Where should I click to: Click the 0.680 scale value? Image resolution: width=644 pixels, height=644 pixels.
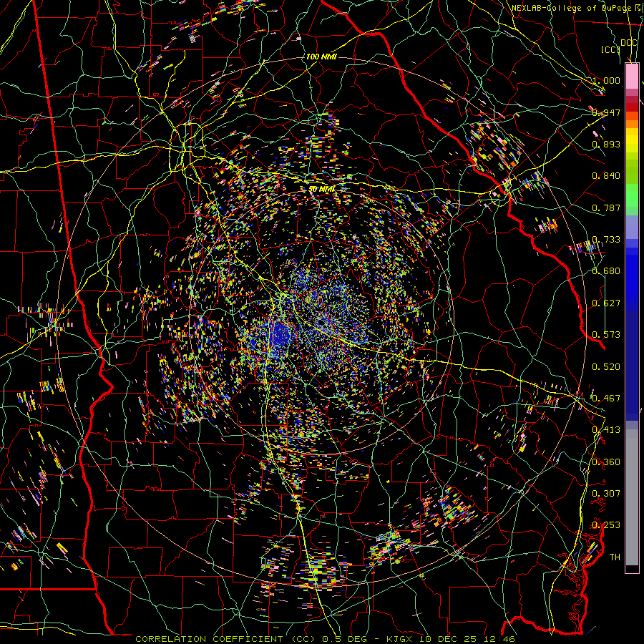coord(606,271)
